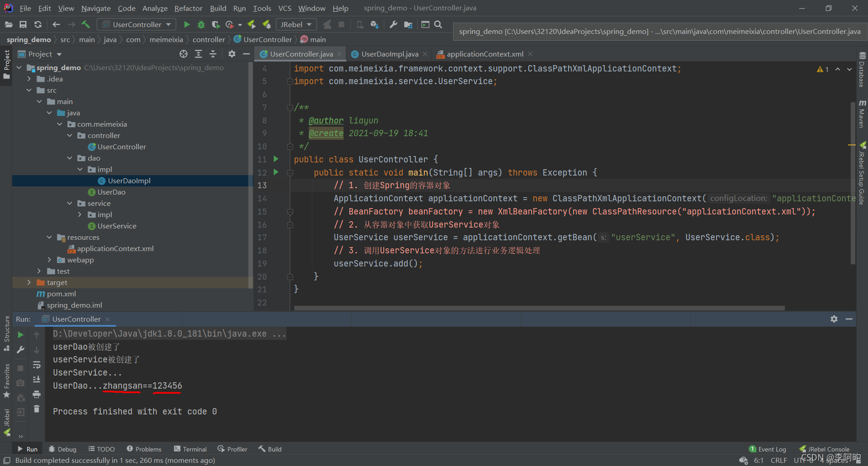Clear console output with trash icon
This screenshot has height=466, width=868.
point(37,409)
